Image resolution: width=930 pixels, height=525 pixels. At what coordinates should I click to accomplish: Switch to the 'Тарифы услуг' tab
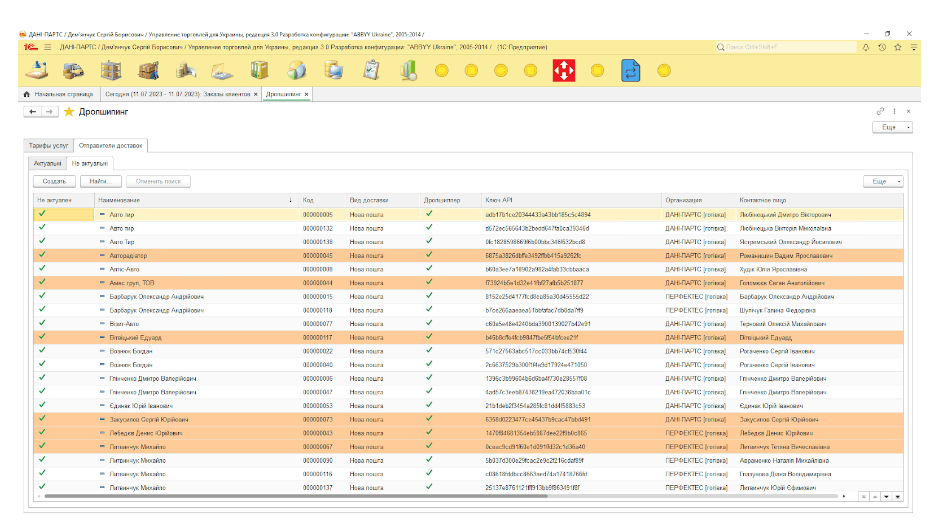click(47, 146)
